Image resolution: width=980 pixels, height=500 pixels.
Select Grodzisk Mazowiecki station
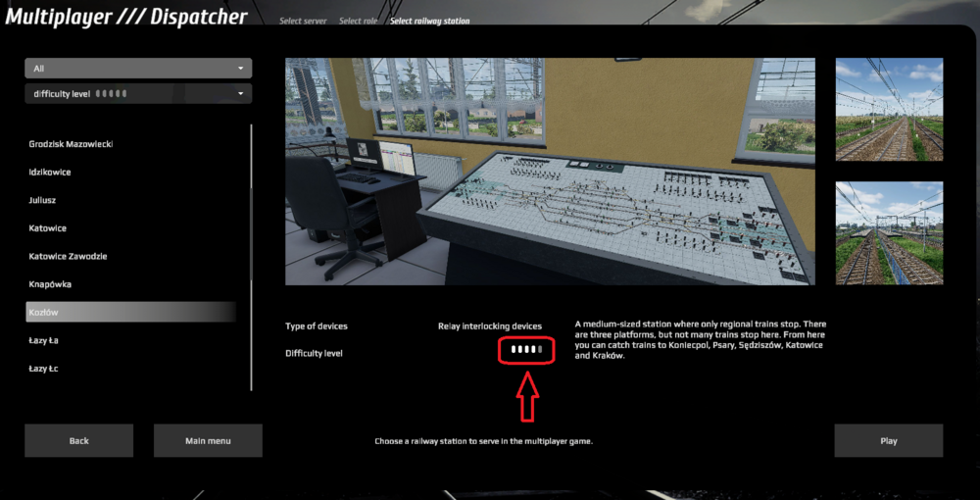[x=71, y=144]
